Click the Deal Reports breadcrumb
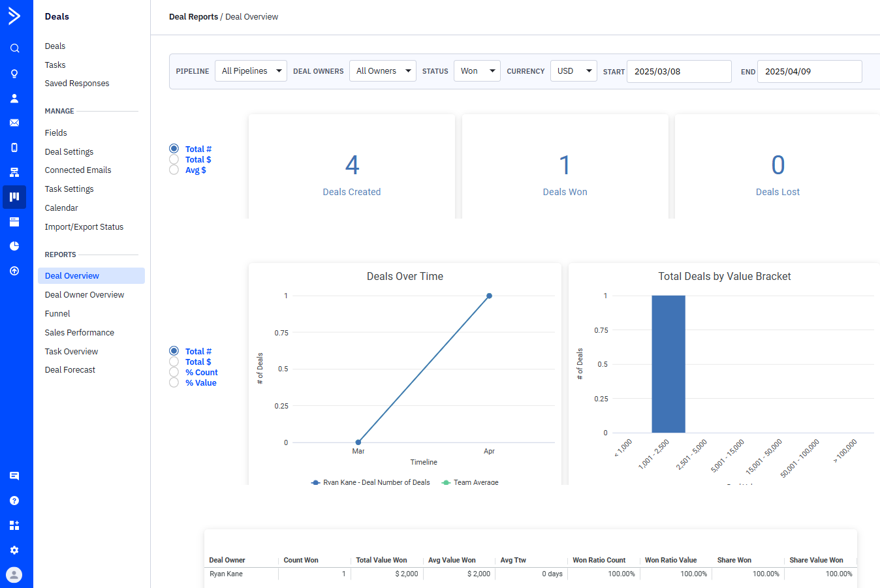The height and width of the screenshot is (588, 880). pos(193,17)
